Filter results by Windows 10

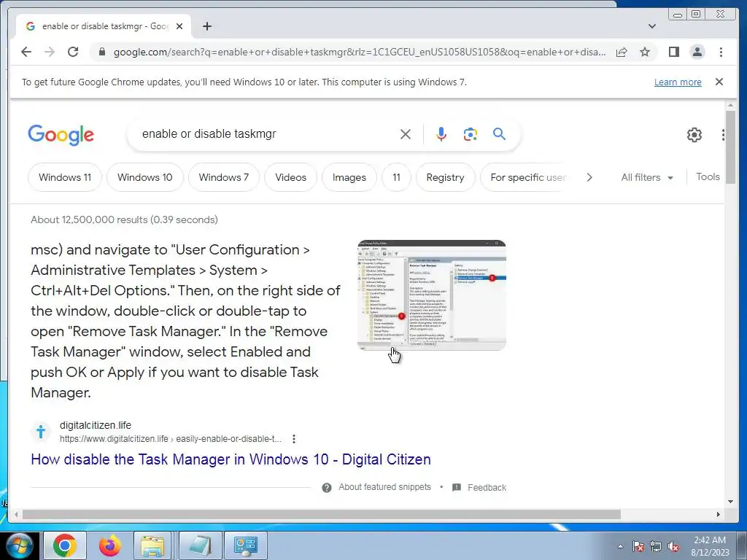[145, 177]
